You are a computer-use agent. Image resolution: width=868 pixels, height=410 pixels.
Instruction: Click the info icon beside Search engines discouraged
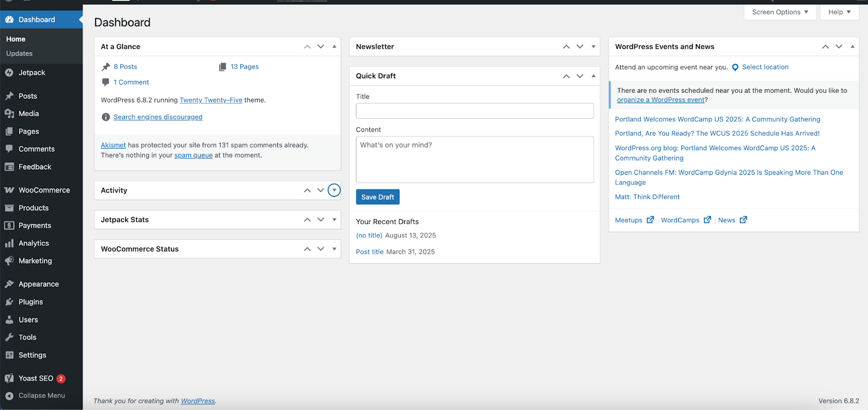(106, 117)
